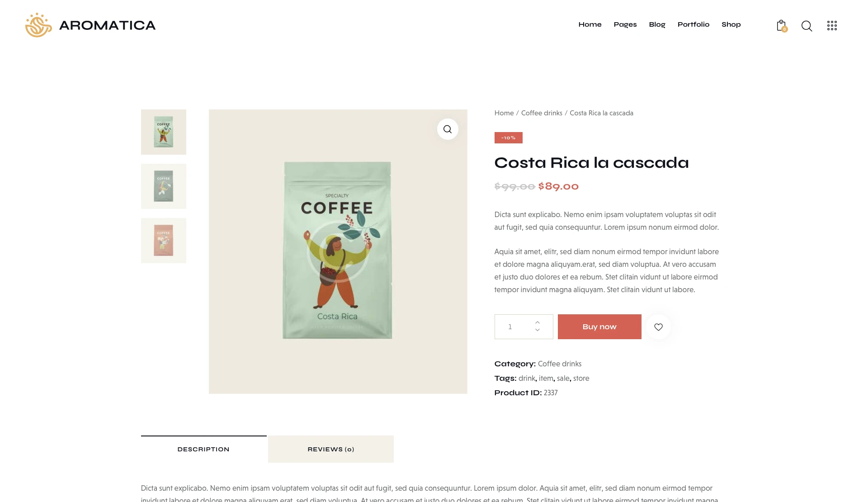Open the sale tag link

coord(563,378)
